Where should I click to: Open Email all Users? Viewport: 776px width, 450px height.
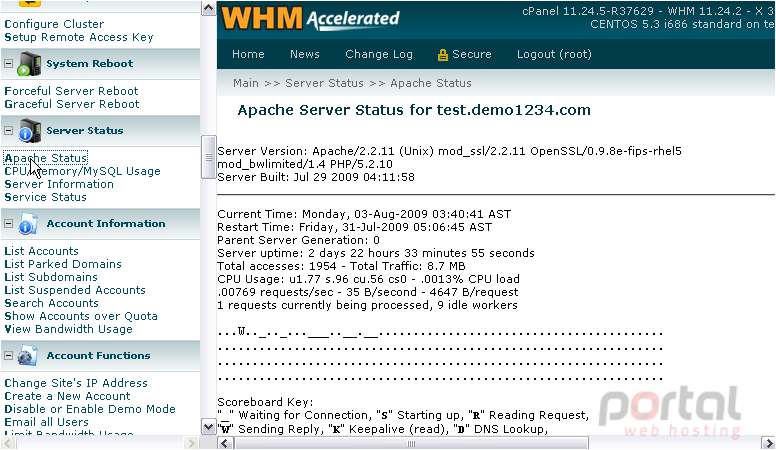tap(47, 422)
